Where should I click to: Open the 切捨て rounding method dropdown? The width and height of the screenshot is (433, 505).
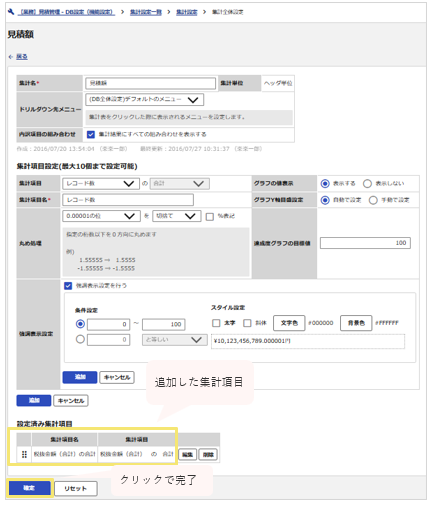pyautogui.click(x=177, y=216)
